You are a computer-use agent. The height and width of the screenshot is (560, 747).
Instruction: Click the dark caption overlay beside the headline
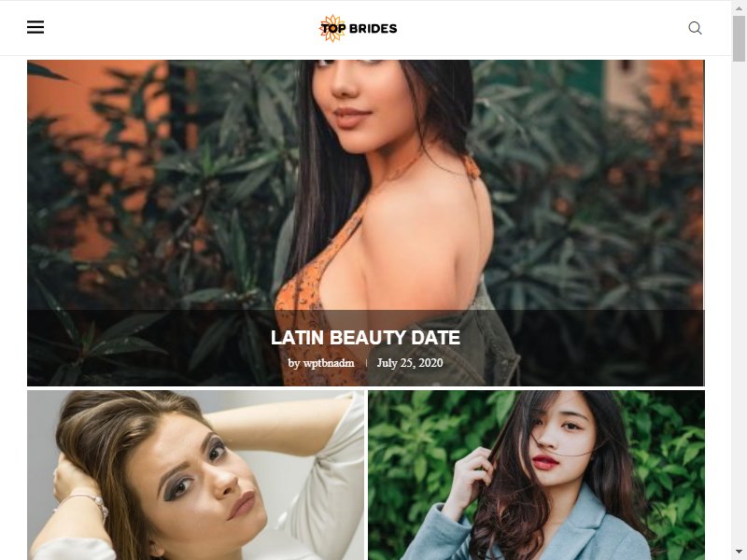[143, 347]
